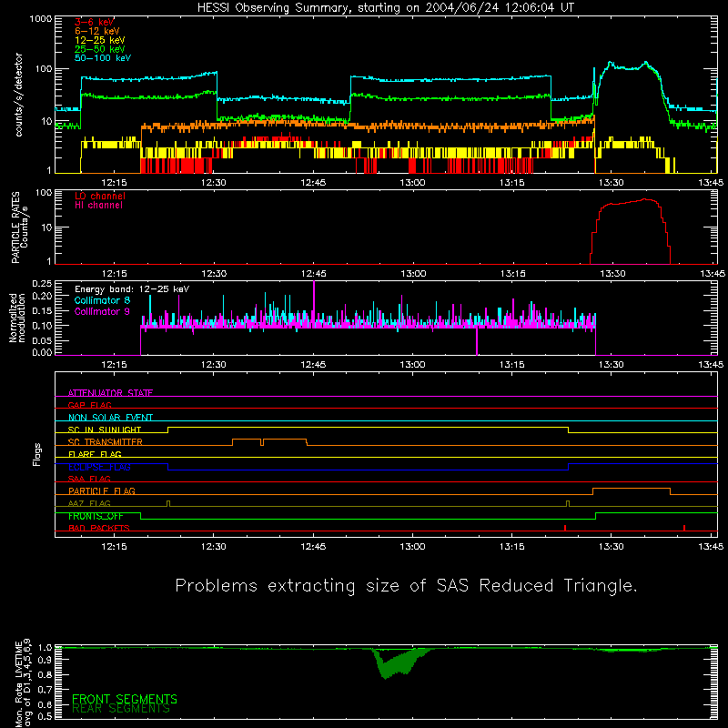
Task: Select the Collimator 9 legend label
Action: tap(102, 311)
